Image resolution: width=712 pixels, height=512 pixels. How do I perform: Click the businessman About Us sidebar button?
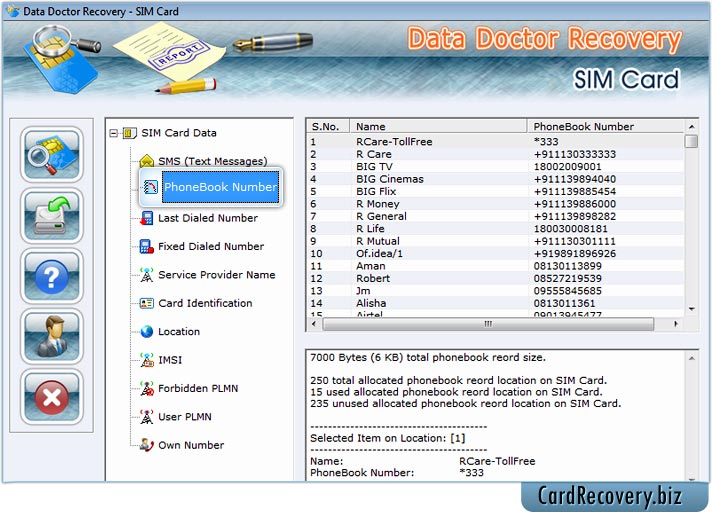[52, 336]
